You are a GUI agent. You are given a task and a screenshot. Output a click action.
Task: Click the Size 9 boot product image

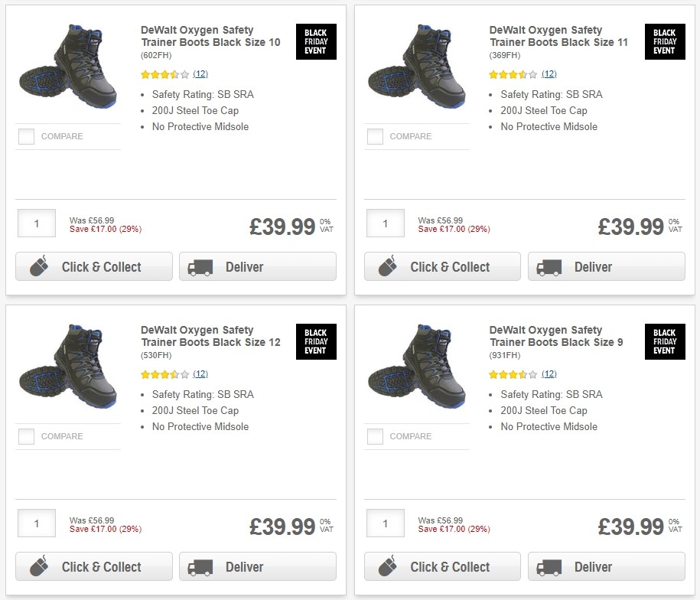[417, 367]
